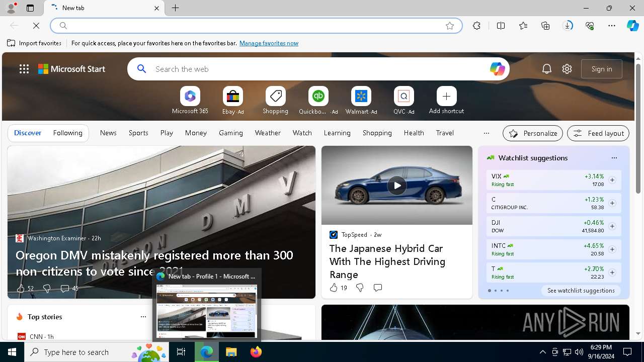Dislike the Oregon DMV story
The width and height of the screenshot is (644, 362).
coord(47,288)
